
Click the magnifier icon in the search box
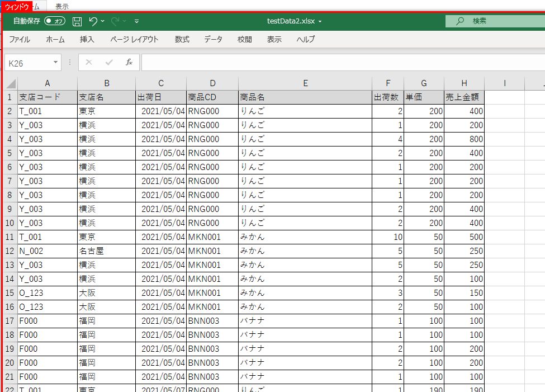[460, 21]
